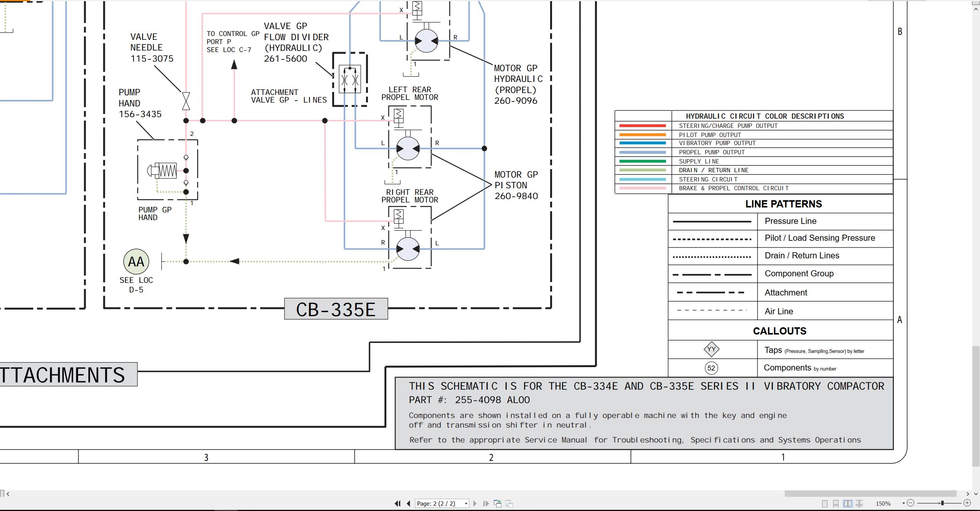The image size is (980, 511).
Task: Click the red steering/charge pump swatch
Action: pos(642,126)
